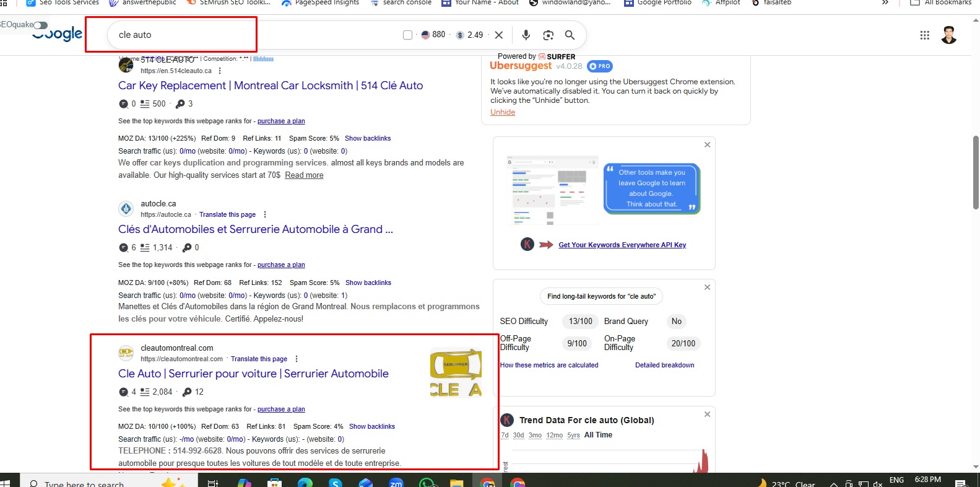The height and width of the screenshot is (487, 980).
Task: Submit search with the magnifier icon
Action: click(570, 35)
